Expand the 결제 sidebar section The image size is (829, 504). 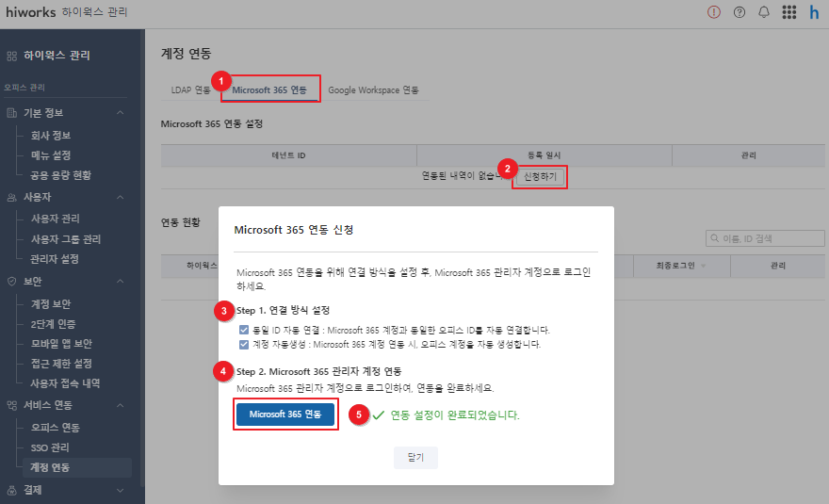pyautogui.click(x=120, y=490)
